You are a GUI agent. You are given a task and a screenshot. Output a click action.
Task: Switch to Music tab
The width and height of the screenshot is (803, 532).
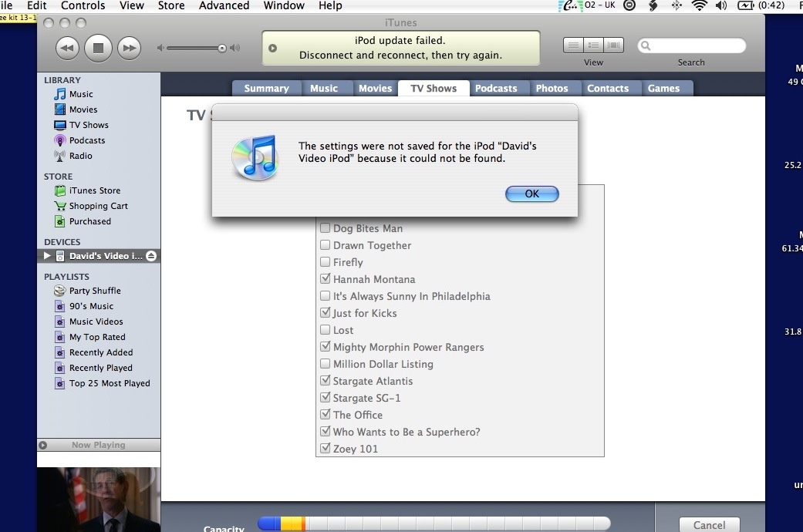tap(324, 88)
